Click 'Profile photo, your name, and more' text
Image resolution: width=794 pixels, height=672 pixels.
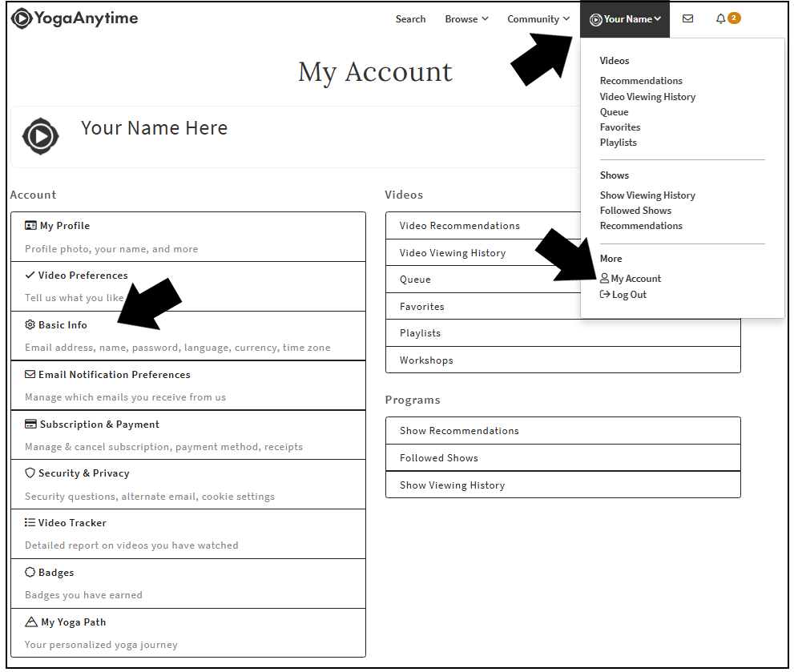pyautogui.click(x=111, y=249)
